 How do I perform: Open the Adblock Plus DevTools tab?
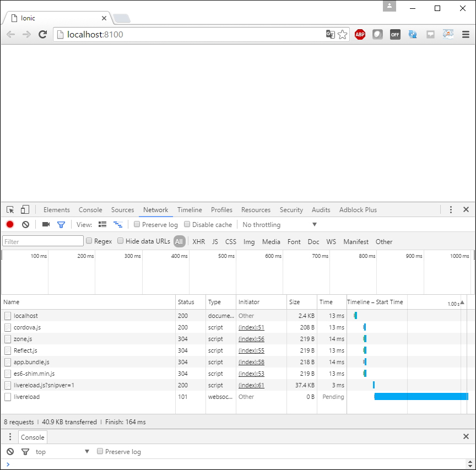358,210
